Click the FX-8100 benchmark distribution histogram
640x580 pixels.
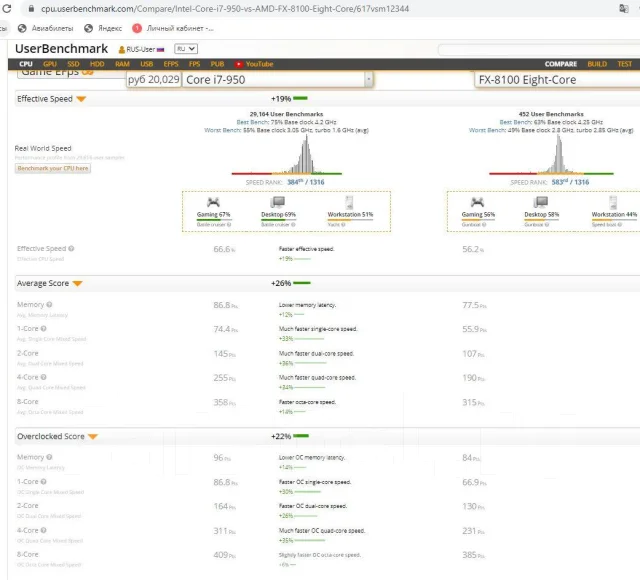click(551, 155)
